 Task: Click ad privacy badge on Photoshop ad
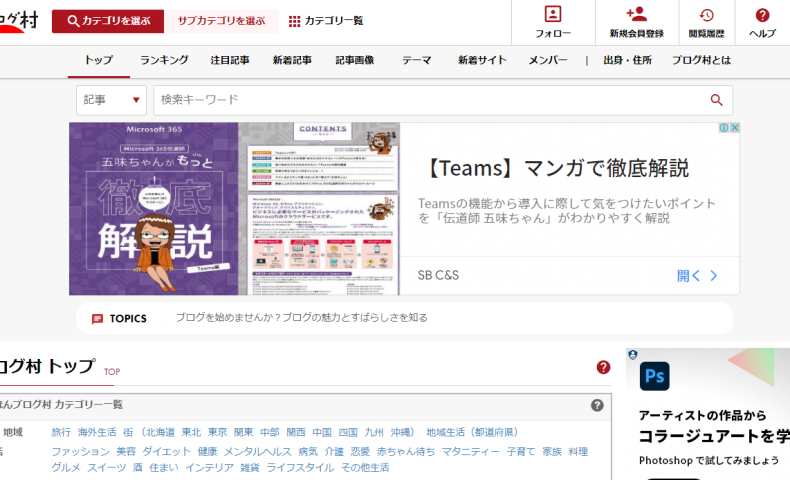633,355
